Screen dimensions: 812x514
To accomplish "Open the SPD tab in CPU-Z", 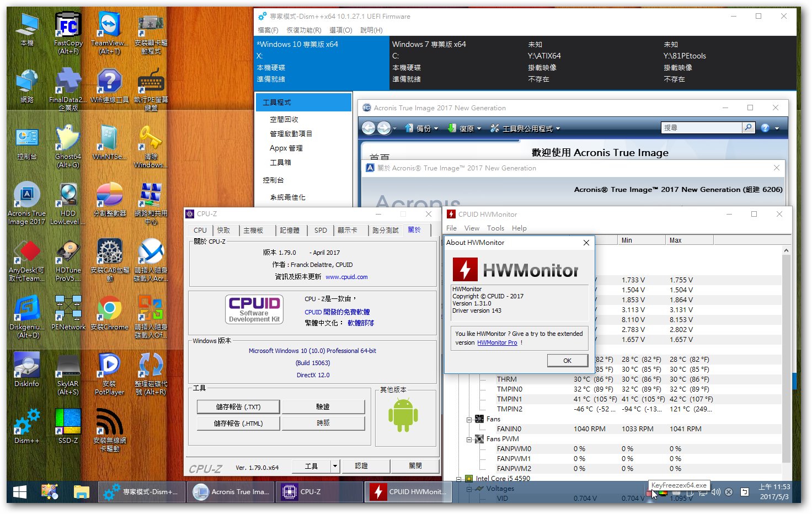I will pos(320,230).
